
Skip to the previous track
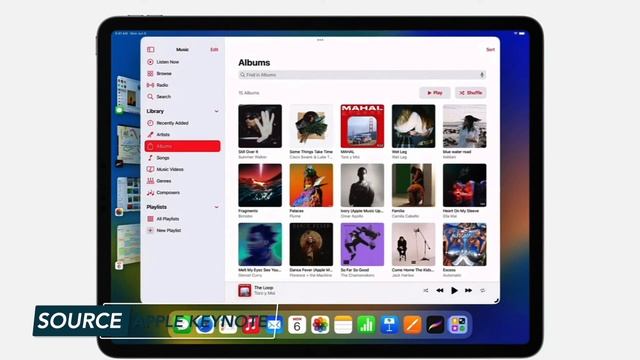click(x=440, y=290)
